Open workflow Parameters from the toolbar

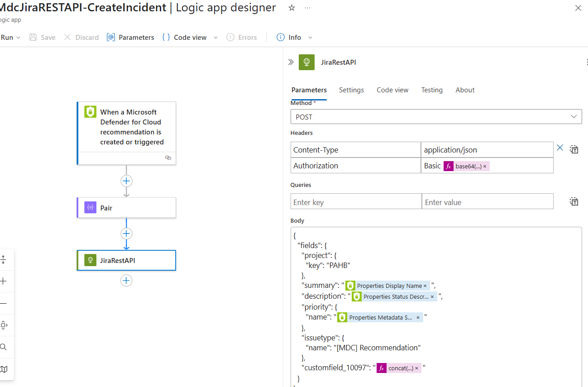click(130, 38)
